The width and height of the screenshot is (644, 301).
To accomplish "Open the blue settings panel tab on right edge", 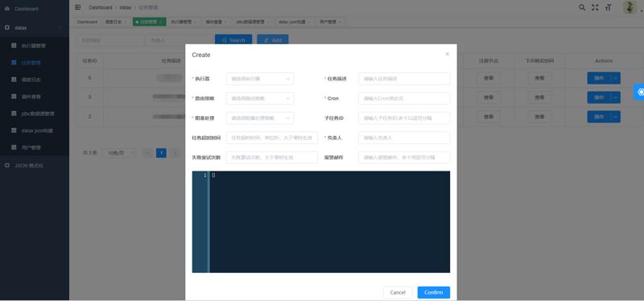I will click(x=639, y=92).
